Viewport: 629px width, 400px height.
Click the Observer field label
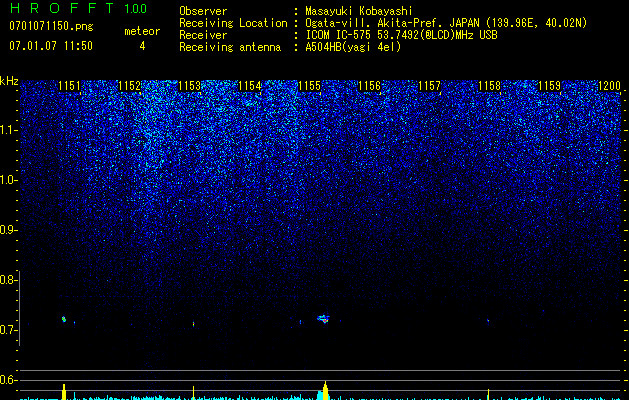coord(203,11)
